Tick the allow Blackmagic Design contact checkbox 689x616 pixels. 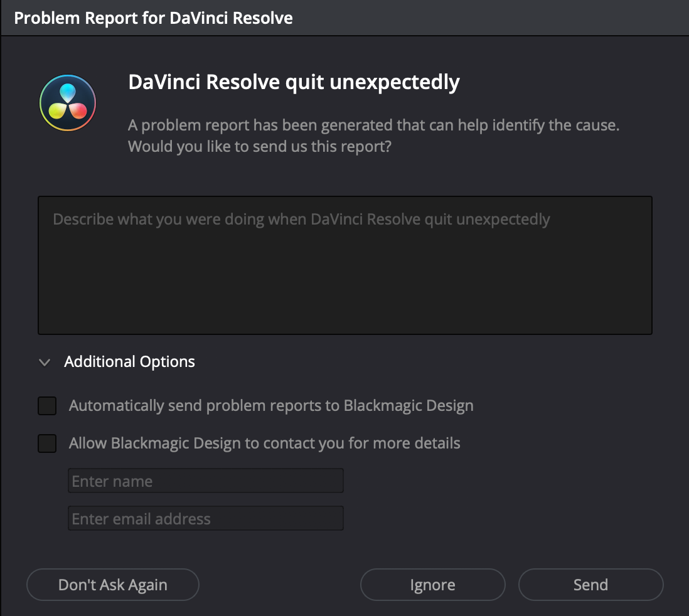tap(47, 443)
